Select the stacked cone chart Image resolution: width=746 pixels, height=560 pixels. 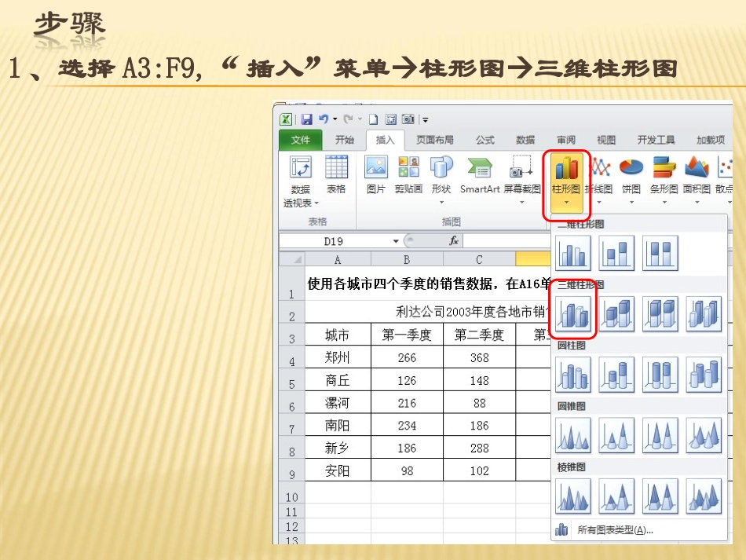click(616, 435)
